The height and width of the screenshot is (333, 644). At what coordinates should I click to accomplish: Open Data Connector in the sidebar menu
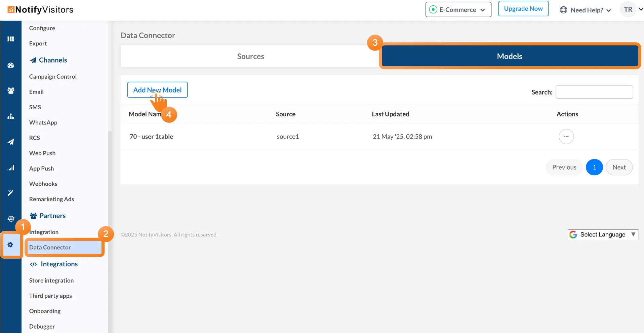50,247
